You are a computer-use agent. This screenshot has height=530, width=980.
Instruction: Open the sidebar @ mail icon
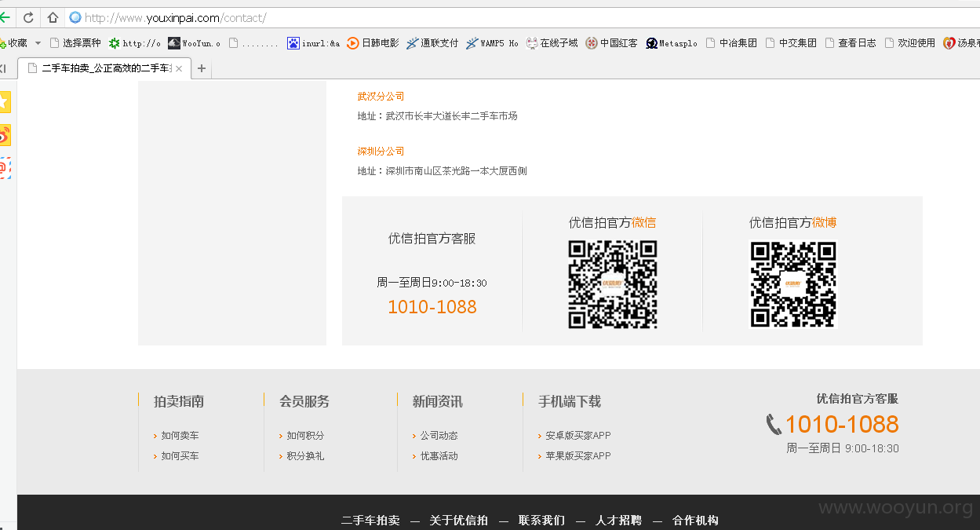tap(5, 168)
